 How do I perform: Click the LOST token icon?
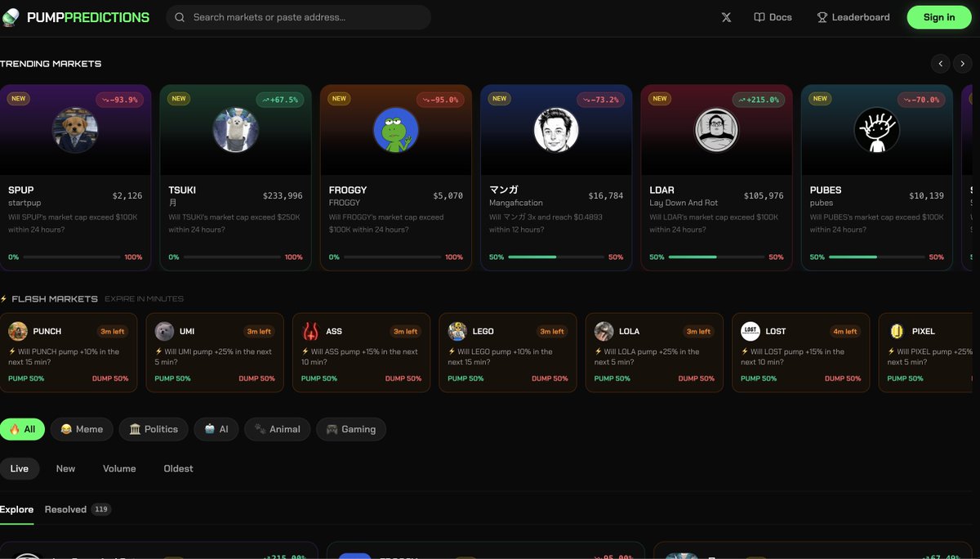coord(751,331)
